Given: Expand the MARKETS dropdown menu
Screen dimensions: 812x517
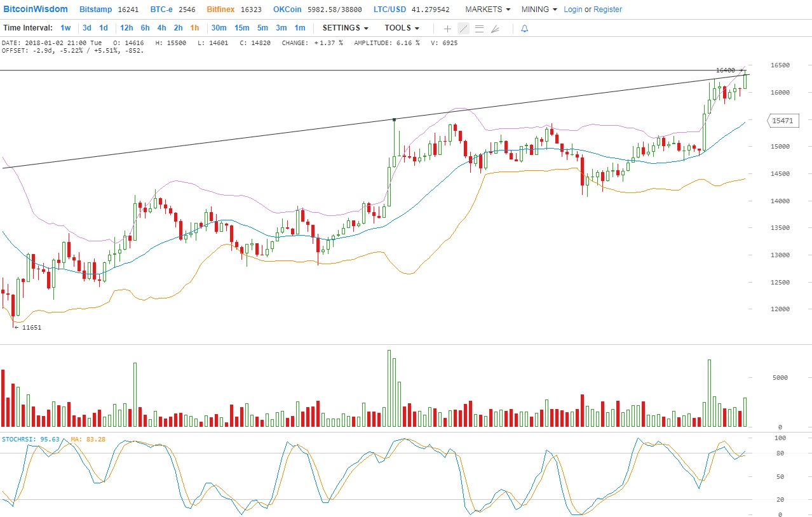Looking at the screenshot, I should click(x=487, y=10).
